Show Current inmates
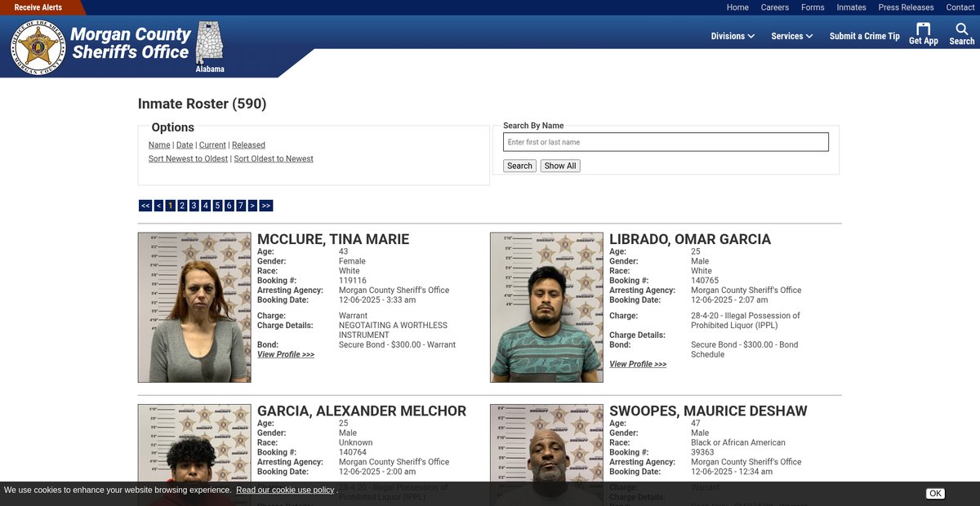The width and height of the screenshot is (980, 506). pos(212,145)
